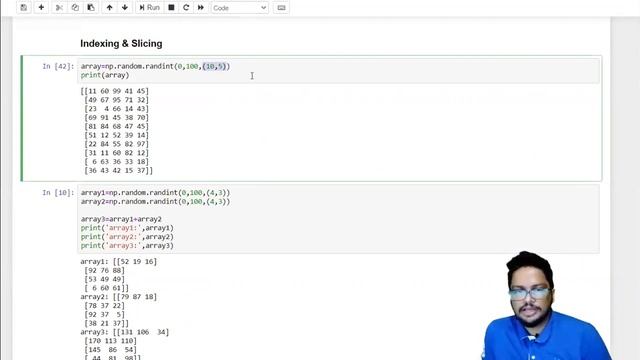Click print('array3:',array3) line
Screen dimensions: 640x360
click(127, 246)
